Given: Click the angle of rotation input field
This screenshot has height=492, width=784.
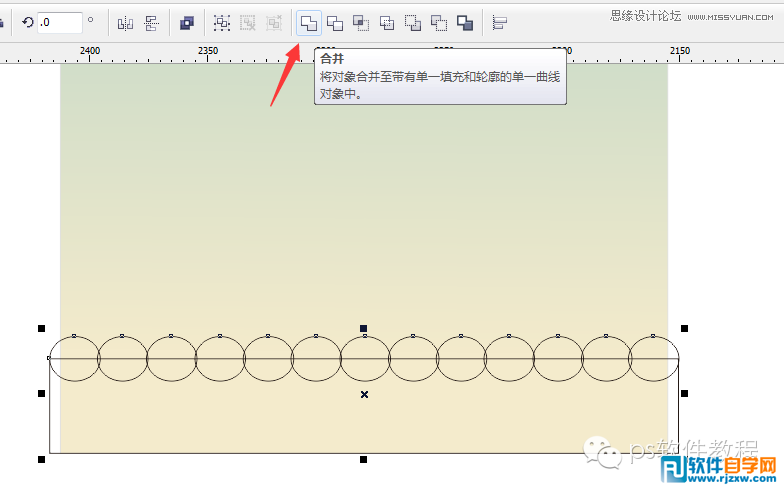Looking at the screenshot, I should click(x=60, y=22).
